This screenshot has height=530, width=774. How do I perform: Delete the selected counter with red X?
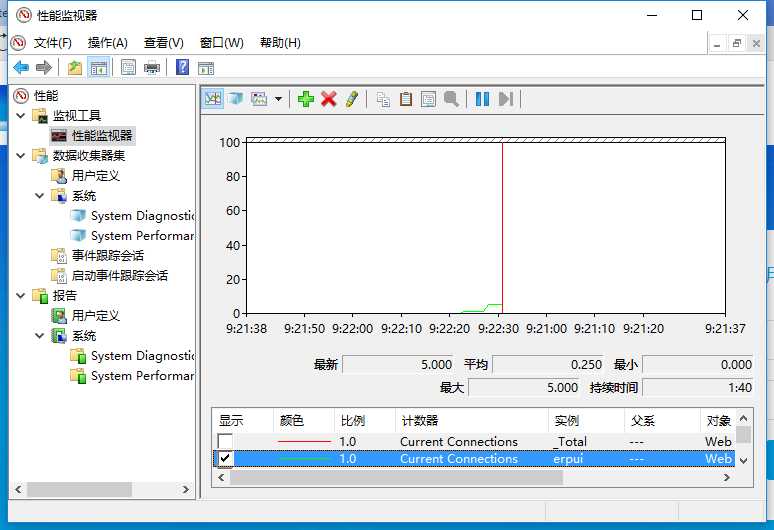(x=329, y=99)
